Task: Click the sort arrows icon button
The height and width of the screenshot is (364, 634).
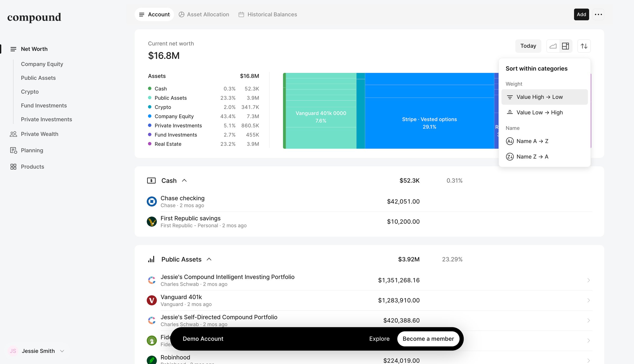Action: pyautogui.click(x=584, y=46)
